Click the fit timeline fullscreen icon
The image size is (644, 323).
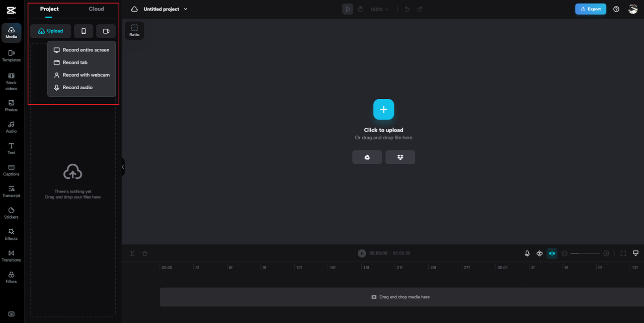[623, 253]
